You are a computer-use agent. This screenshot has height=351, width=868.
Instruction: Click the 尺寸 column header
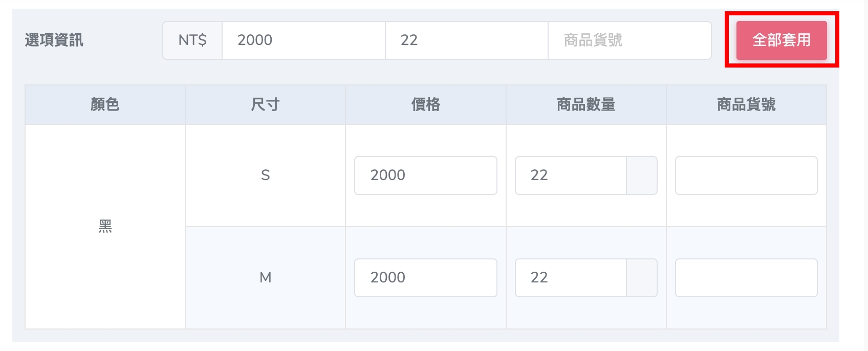click(265, 104)
